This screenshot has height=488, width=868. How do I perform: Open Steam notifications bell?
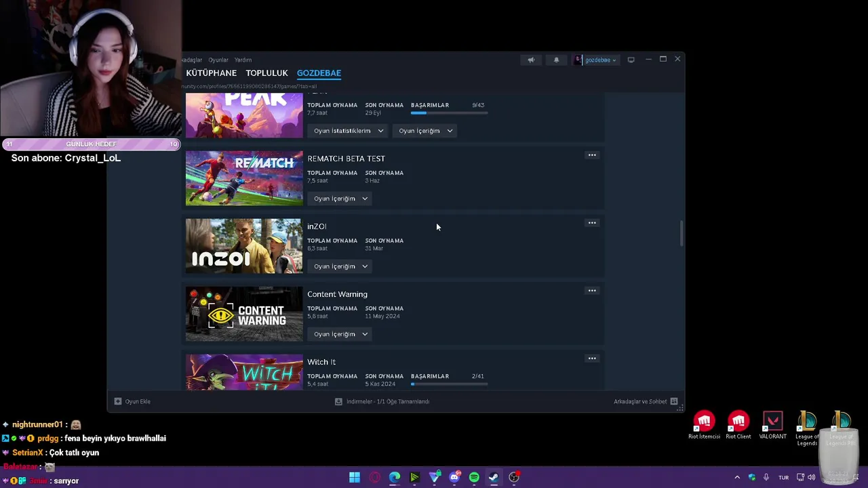(x=557, y=60)
